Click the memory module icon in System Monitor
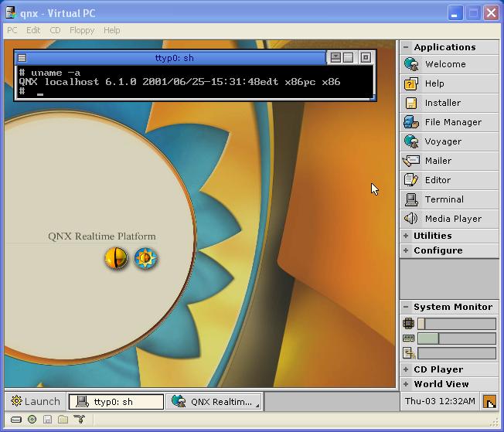The width and height of the screenshot is (504, 432). coord(409,338)
